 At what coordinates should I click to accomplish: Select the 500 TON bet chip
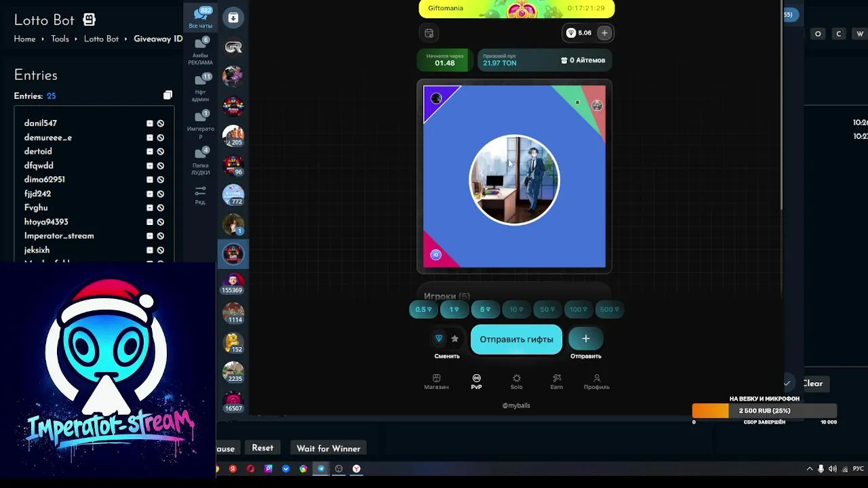609,309
